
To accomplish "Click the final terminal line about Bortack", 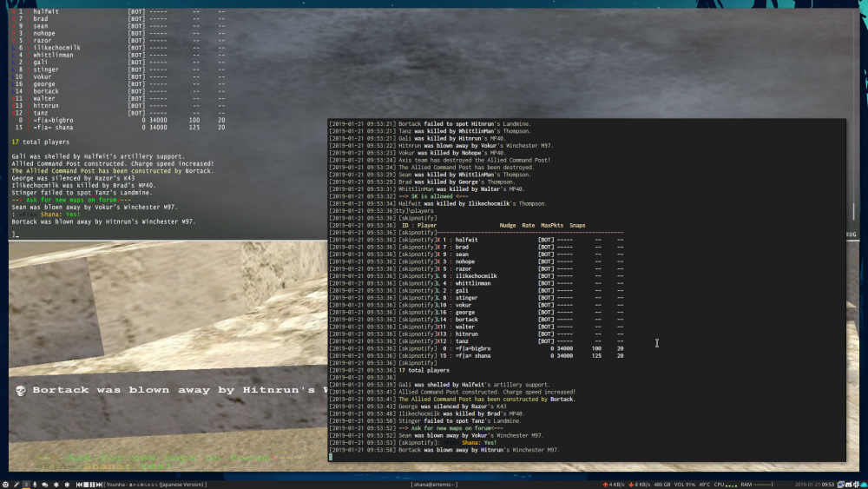I will (444, 450).
